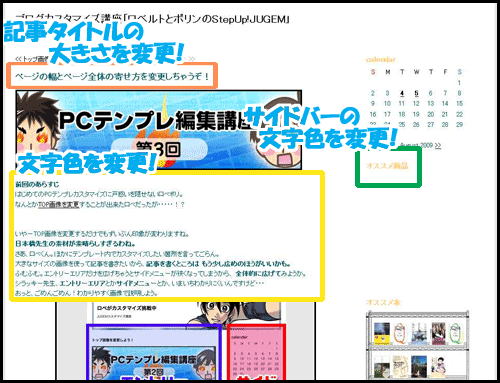Click the calendar heading in the sidebar
Image resolution: width=500 pixels, height=383 pixels.
point(380,59)
